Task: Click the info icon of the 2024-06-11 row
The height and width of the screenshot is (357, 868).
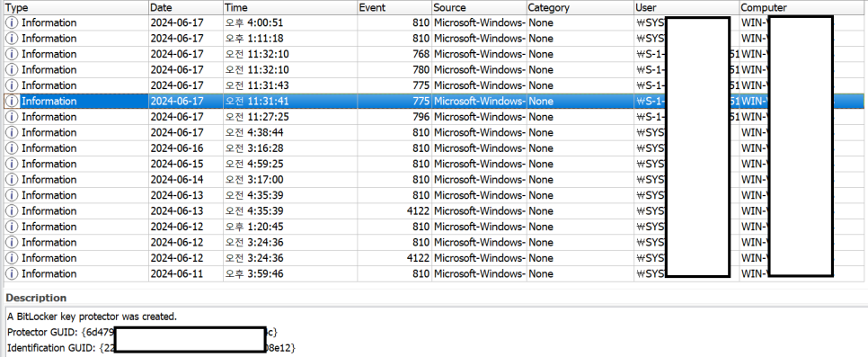Action: (x=11, y=273)
